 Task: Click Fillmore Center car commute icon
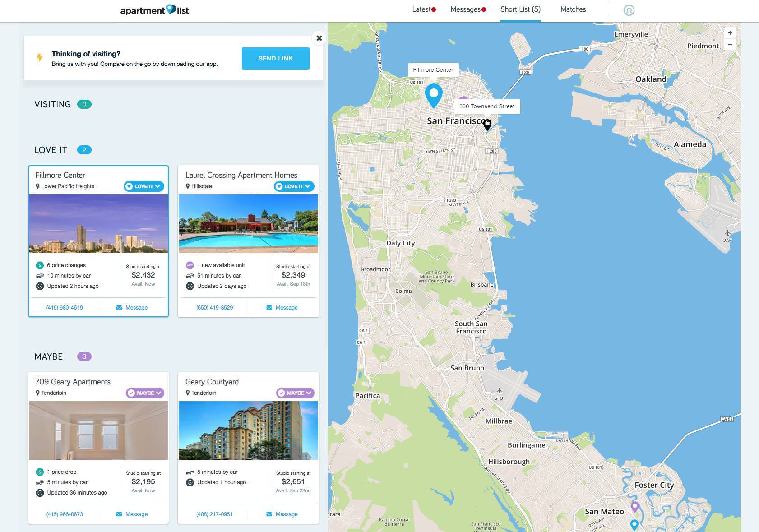click(40, 276)
